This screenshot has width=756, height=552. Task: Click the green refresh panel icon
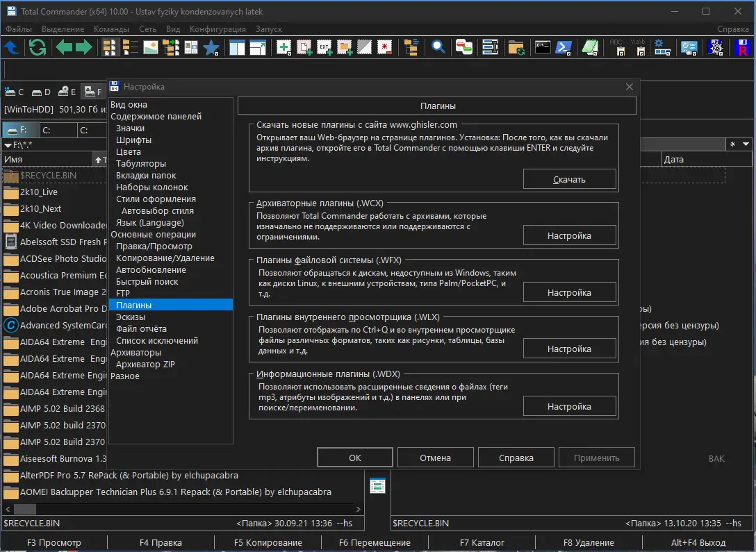pyautogui.click(x=38, y=47)
